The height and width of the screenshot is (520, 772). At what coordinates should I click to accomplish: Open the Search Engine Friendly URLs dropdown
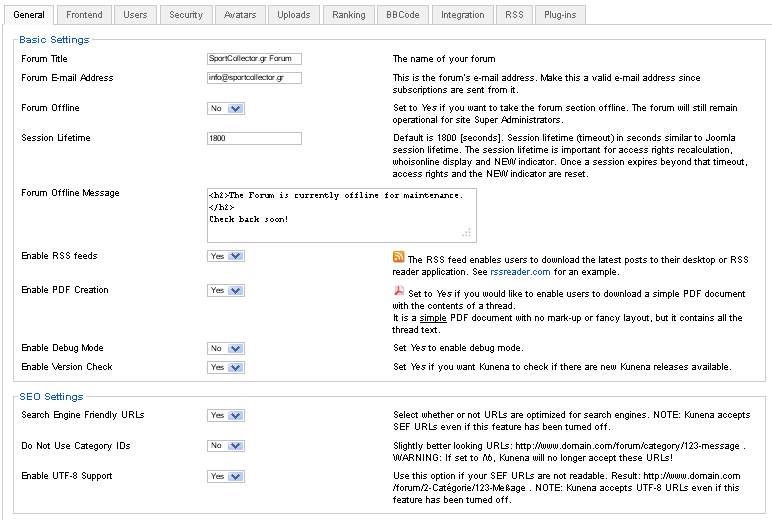tap(226, 415)
